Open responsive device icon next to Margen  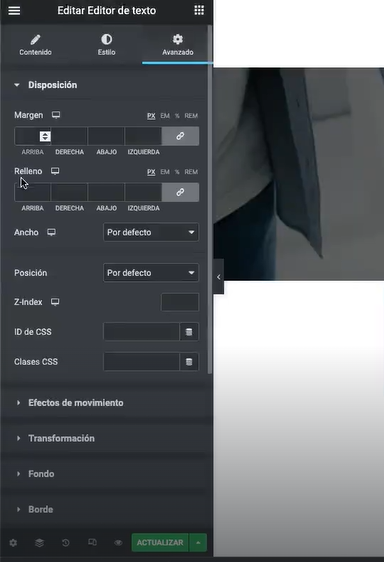tap(56, 115)
